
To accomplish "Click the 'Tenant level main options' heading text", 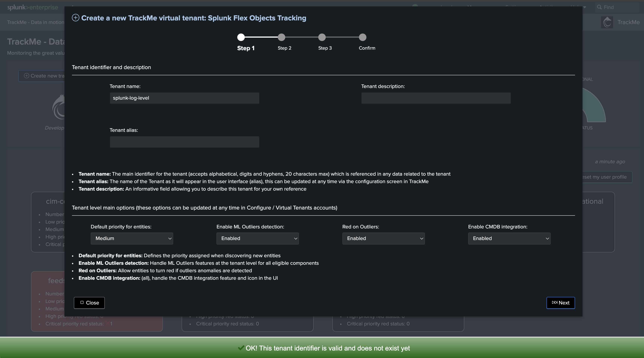I will click(204, 208).
